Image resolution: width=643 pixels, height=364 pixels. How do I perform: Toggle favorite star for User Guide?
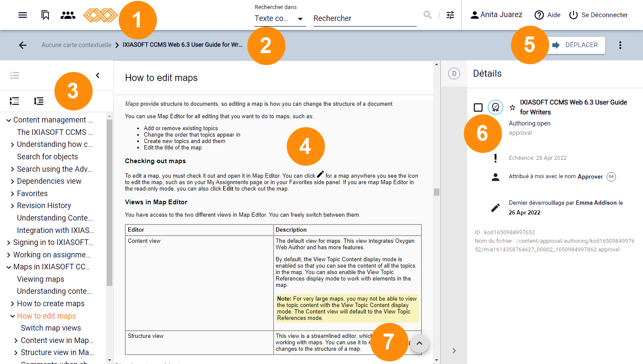pyautogui.click(x=512, y=107)
